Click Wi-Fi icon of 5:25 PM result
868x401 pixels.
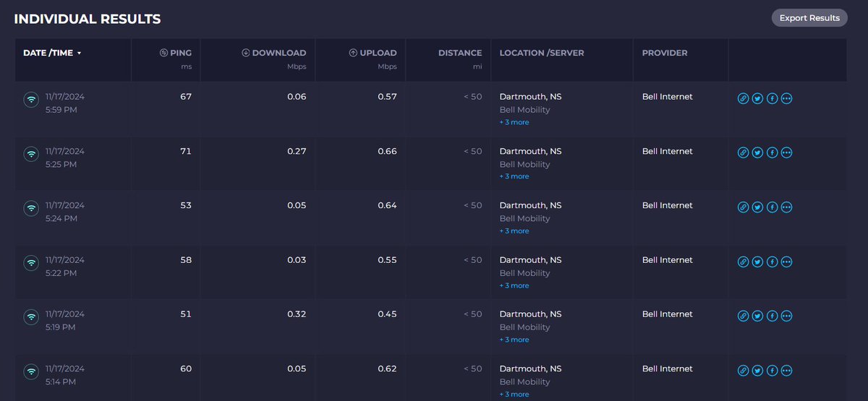tap(31, 154)
